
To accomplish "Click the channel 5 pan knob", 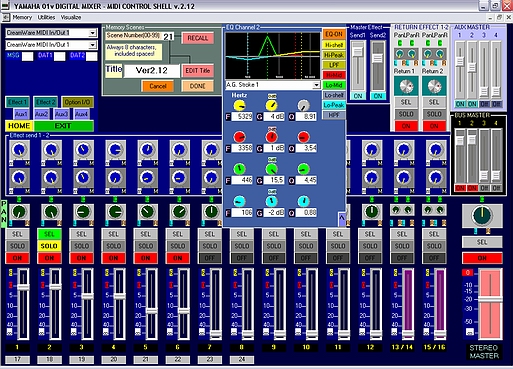I will [147, 212].
